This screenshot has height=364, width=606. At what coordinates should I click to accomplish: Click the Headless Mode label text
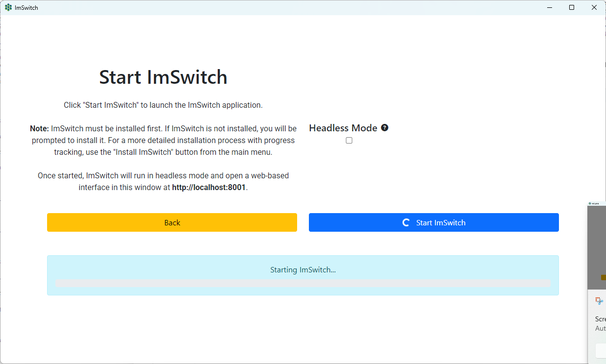click(343, 128)
